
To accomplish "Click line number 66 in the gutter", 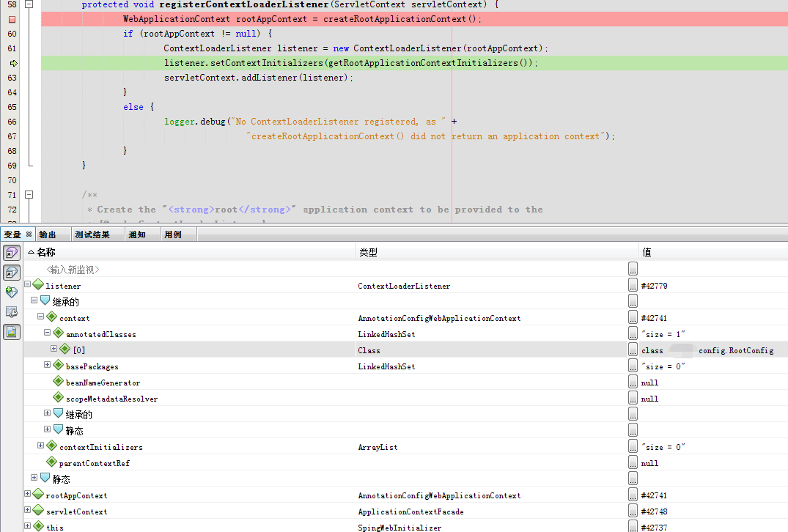I will (x=12, y=122).
